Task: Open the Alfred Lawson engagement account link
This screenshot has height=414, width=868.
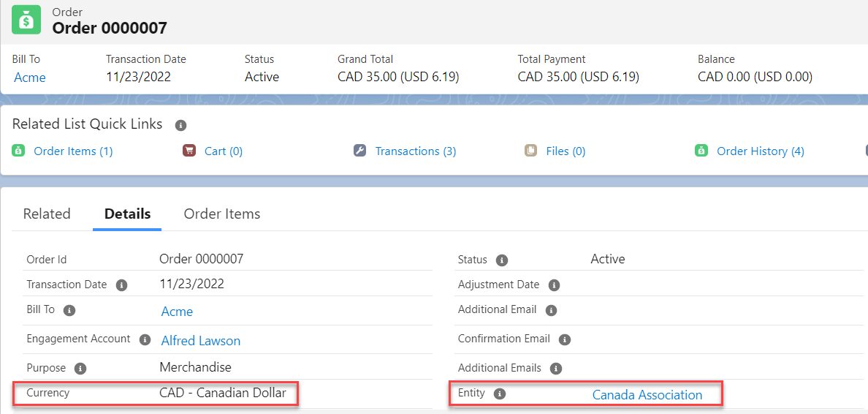Action: [200, 341]
